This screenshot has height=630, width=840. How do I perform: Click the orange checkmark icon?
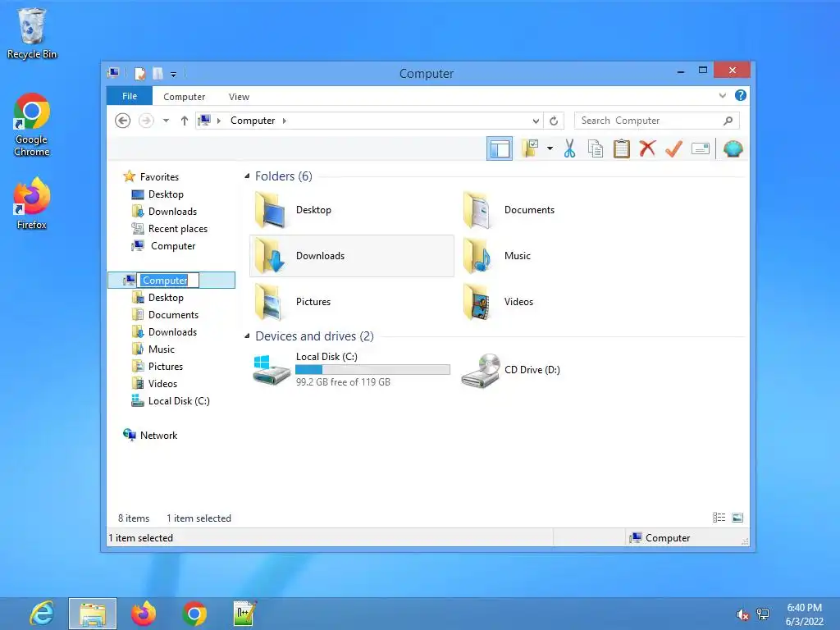(673, 148)
